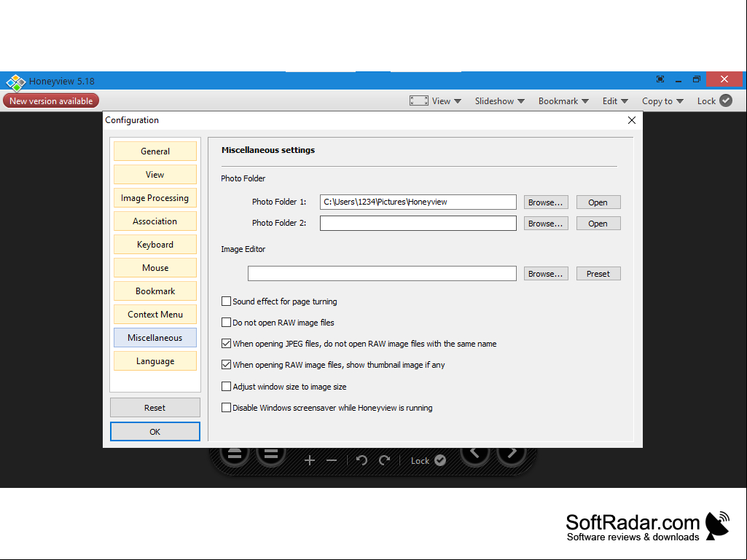
Task: Go to the Association tab
Action: [x=155, y=221]
